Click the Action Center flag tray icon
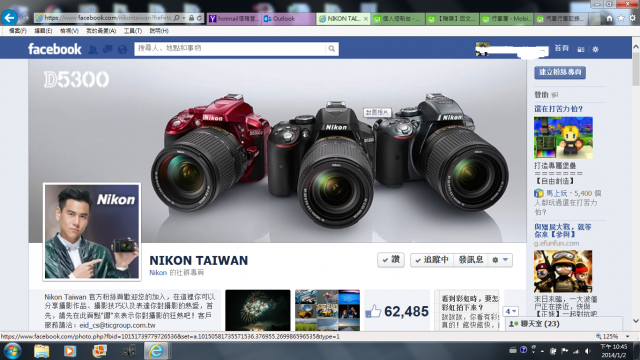 pyautogui.click(x=565, y=351)
